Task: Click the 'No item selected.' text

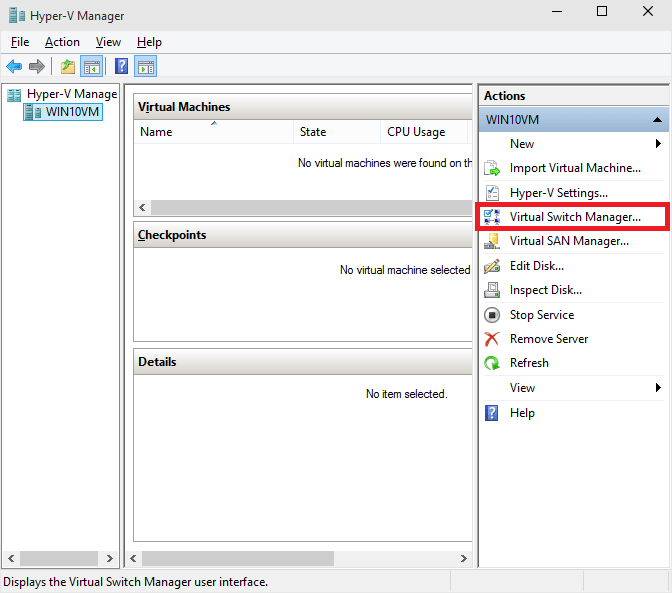Action: point(407,394)
